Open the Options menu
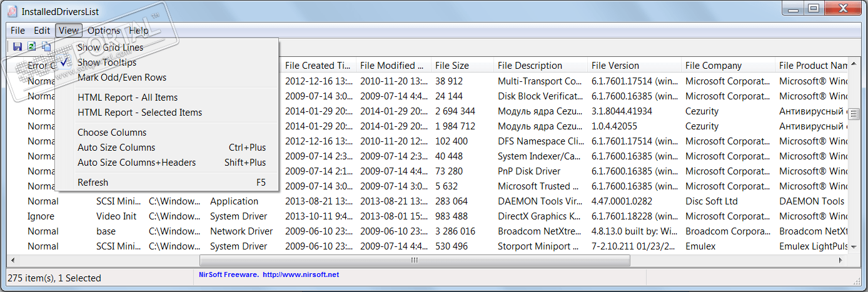This screenshot has height=292, width=868. (104, 30)
